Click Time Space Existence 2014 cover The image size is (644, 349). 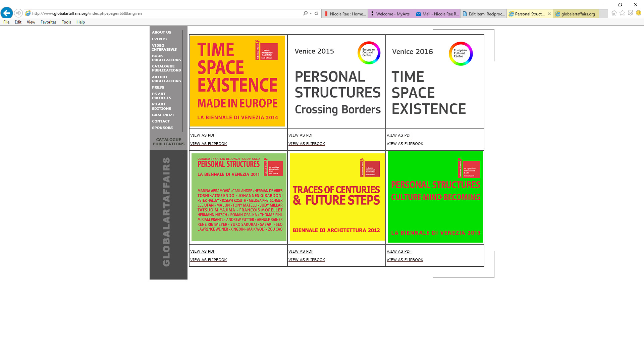[x=237, y=81]
